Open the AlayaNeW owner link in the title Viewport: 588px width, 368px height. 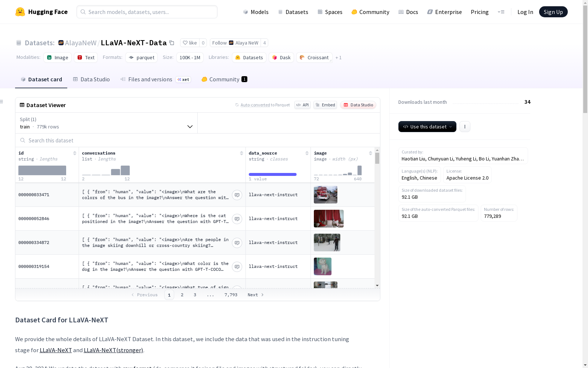coord(80,43)
